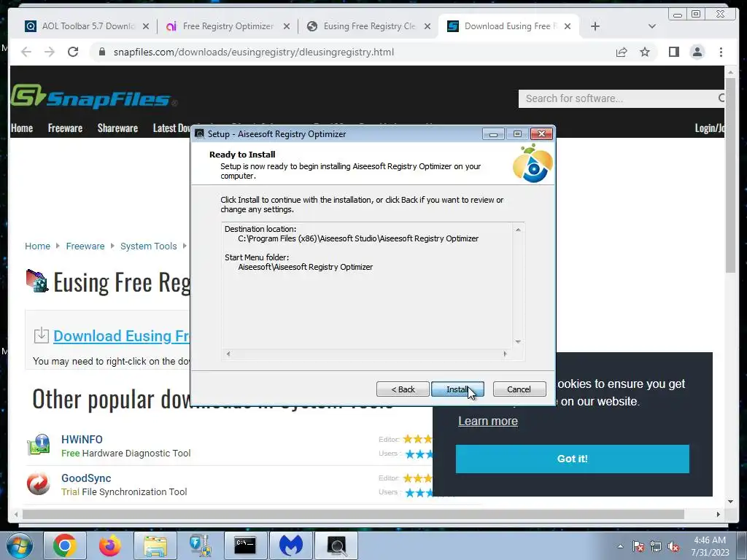Open the magnifier taskbar app
The width and height of the screenshot is (747, 560).
tap(336, 545)
